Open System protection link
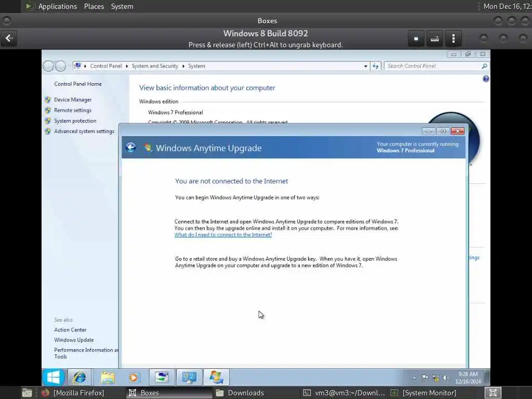The width and height of the screenshot is (532, 399). point(75,121)
